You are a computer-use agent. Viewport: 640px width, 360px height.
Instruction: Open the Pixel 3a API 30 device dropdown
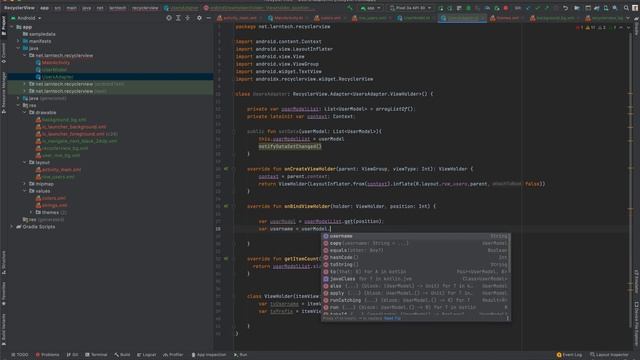pos(410,8)
